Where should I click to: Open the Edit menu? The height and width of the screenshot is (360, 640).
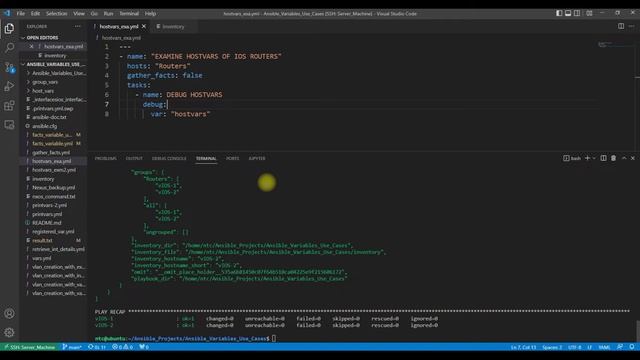pos(36,13)
